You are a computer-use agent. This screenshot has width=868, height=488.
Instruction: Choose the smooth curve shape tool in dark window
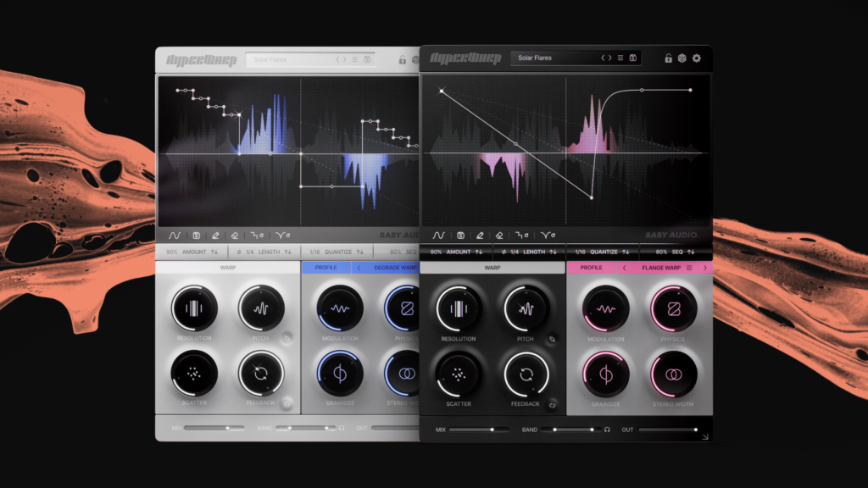(x=548, y=236)
